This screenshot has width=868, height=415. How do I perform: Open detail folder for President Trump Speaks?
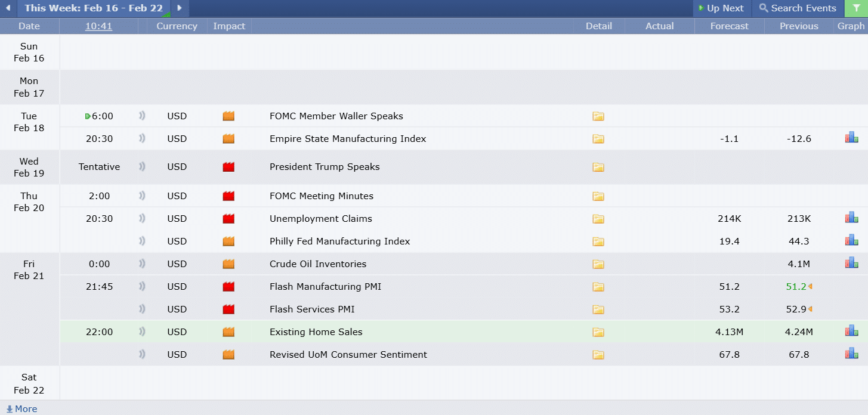click(598, 167)
